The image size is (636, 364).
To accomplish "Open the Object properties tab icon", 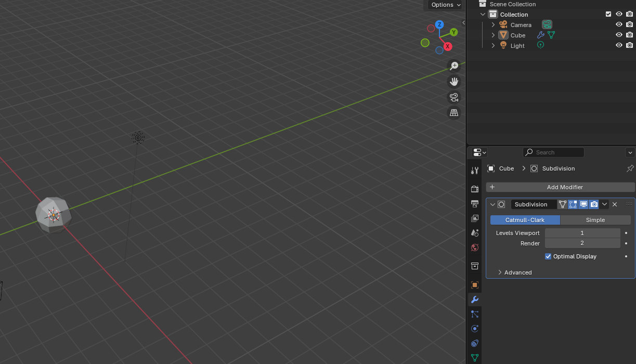I will 474,285.
